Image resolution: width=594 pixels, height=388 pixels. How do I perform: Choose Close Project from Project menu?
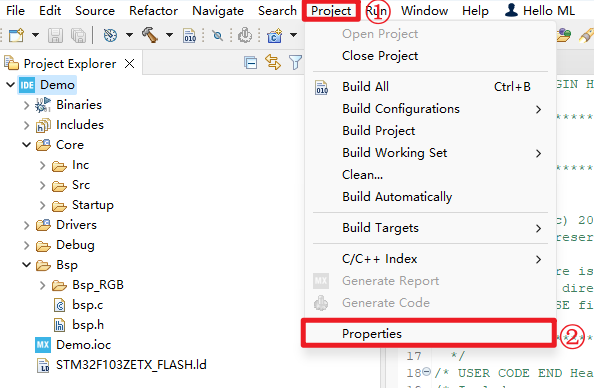(430, 56)
